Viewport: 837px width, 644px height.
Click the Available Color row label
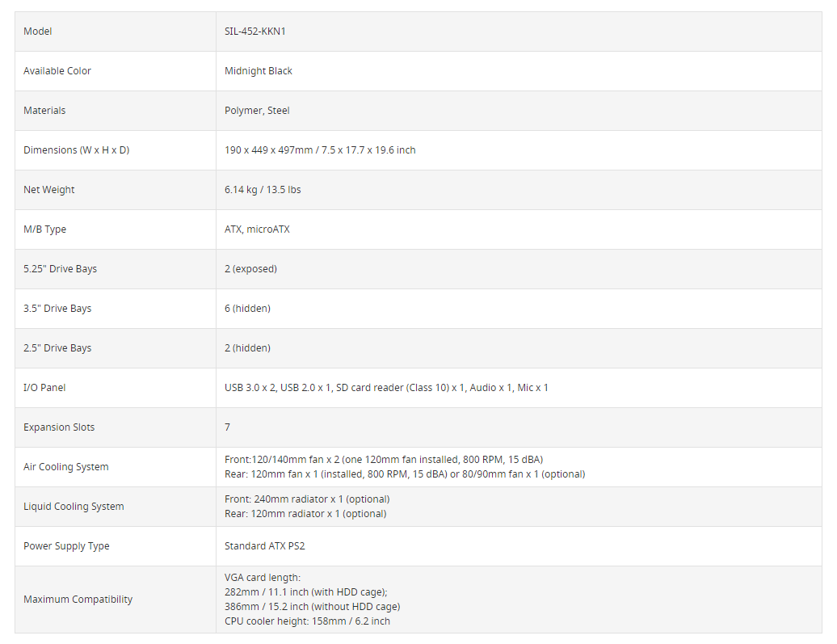tap(57, 71)
